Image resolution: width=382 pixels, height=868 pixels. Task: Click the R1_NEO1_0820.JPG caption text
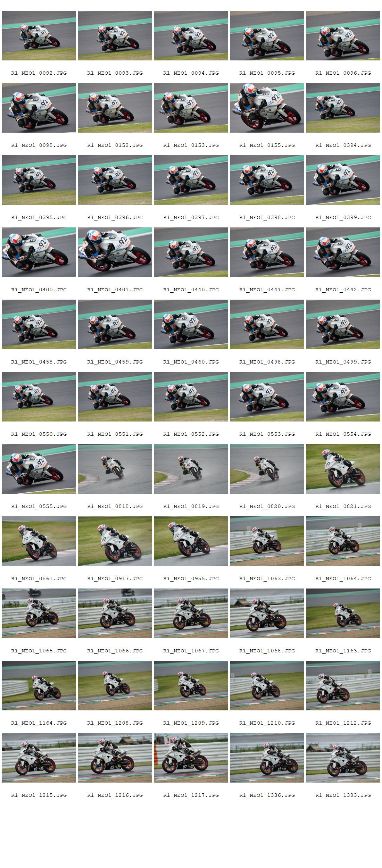(x=267, y=506)
